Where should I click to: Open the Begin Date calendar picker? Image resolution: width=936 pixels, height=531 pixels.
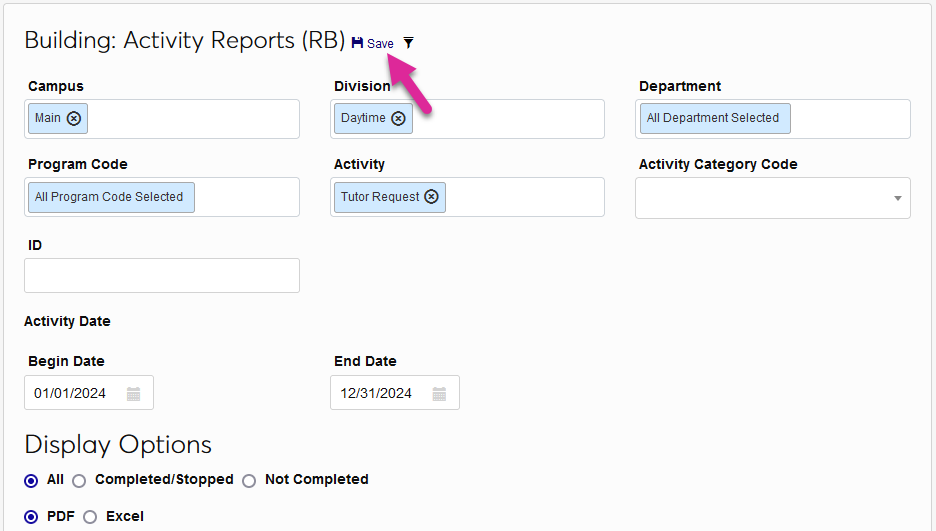(134, 394)
